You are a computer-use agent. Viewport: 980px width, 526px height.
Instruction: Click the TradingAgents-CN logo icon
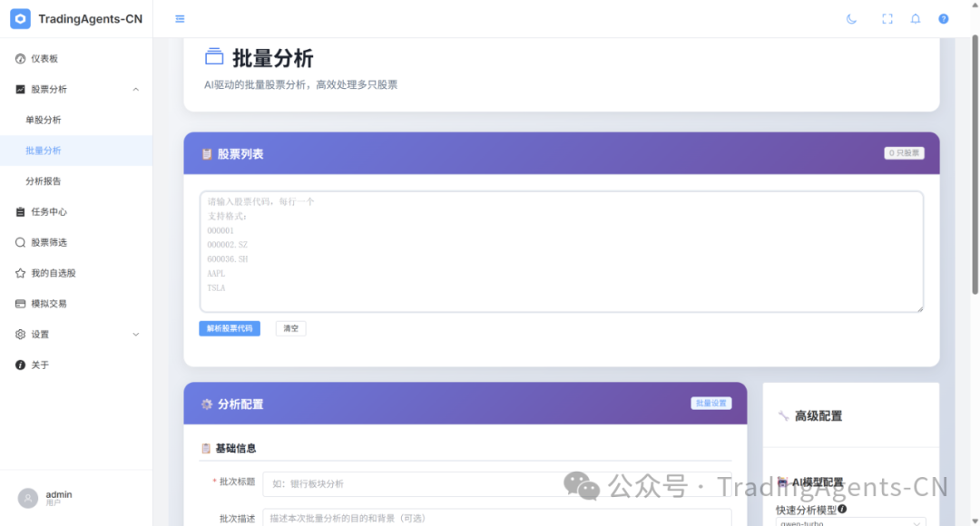tap(20, 19)
